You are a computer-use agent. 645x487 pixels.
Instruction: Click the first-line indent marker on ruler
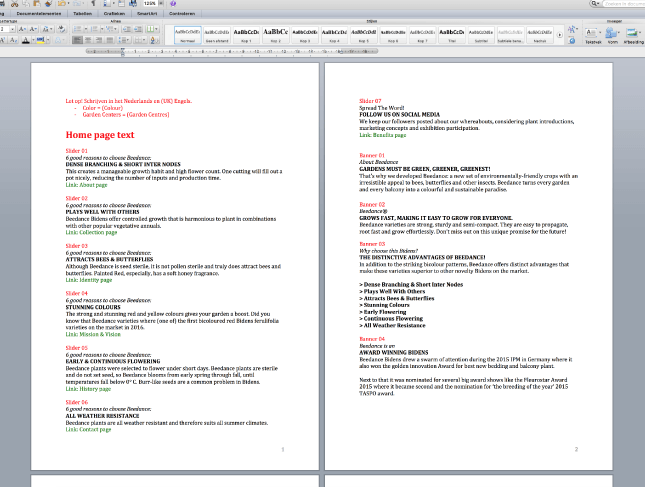(123, 49)
